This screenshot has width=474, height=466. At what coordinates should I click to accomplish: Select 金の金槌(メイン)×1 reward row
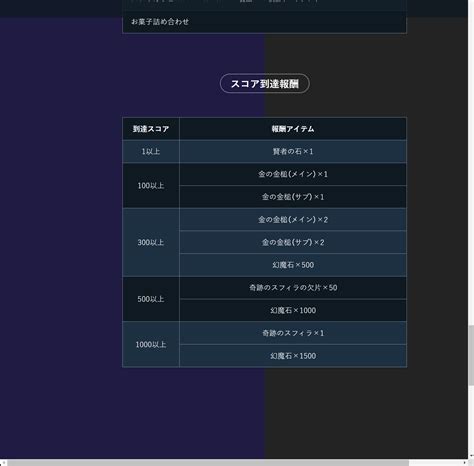pyautogui.click(x=293, y=174)
